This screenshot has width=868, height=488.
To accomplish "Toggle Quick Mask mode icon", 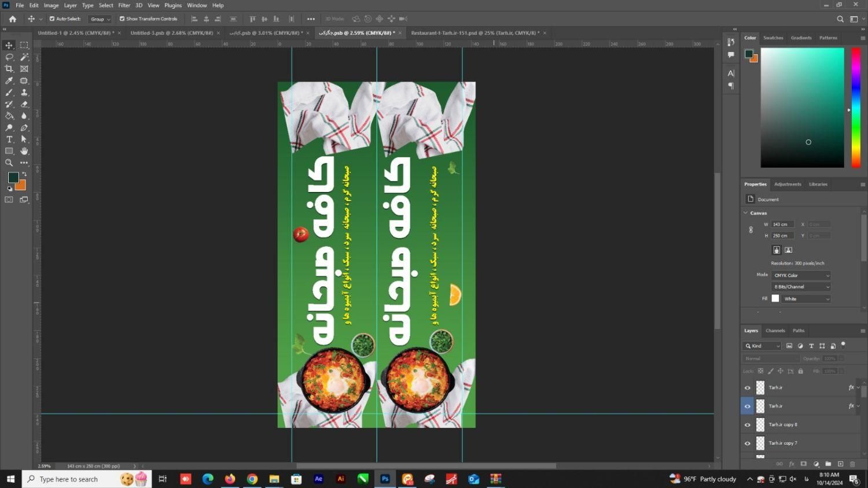I will coord(9,199).
